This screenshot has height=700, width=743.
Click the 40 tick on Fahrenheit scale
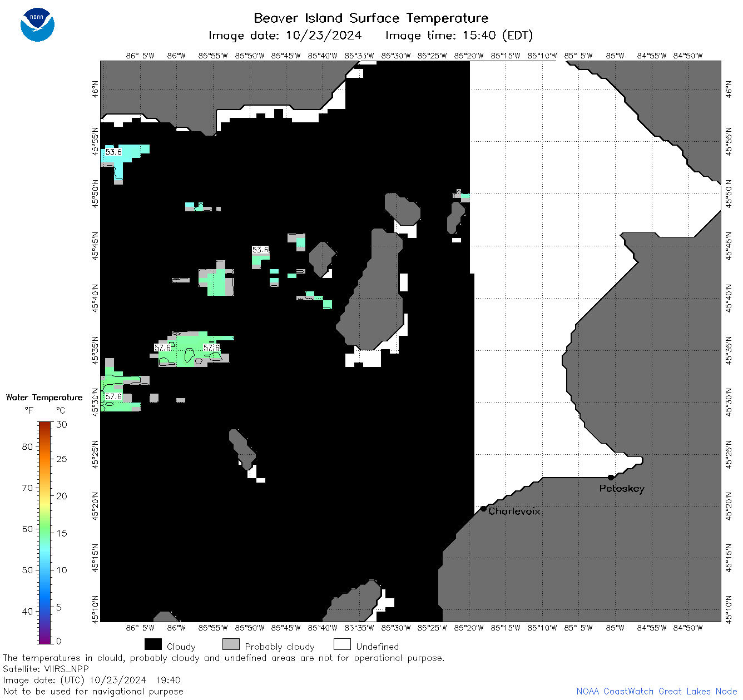[x=27, y=611]
